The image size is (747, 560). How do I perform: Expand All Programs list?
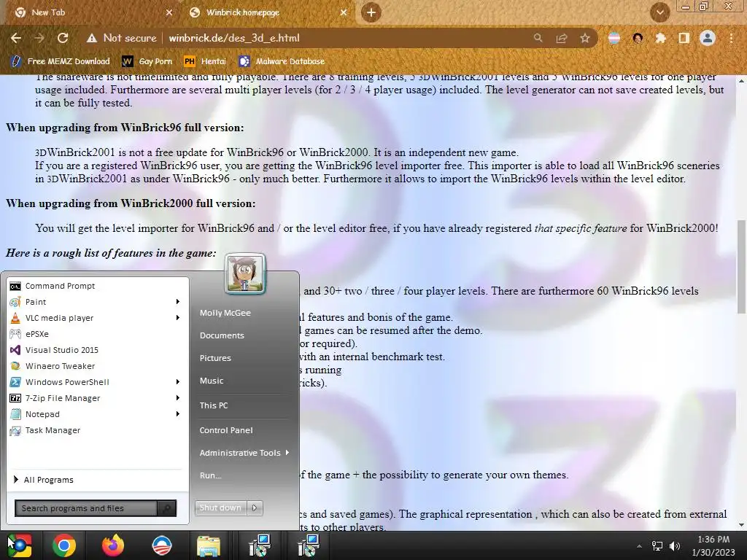[x=98, y=480]
